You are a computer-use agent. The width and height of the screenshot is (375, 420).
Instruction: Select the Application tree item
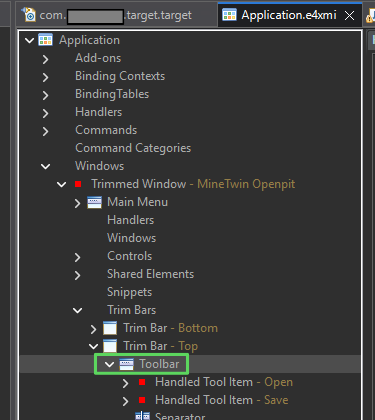(x=89, y=40)
